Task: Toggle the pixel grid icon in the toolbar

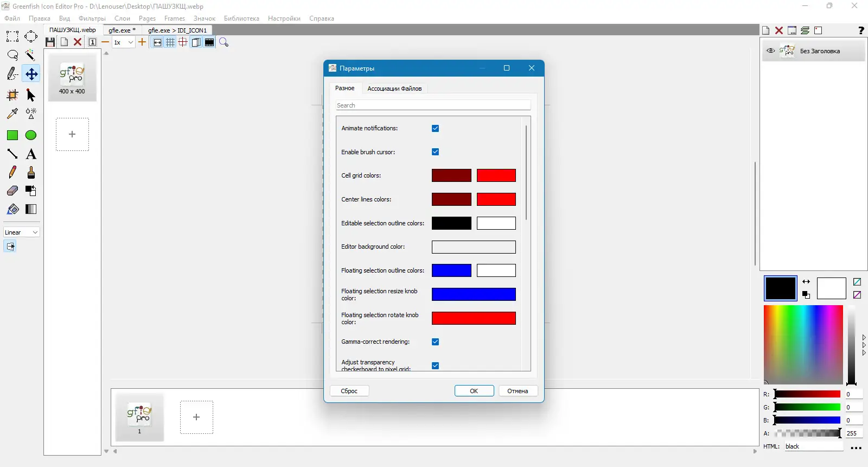Action: click(170, 42)
